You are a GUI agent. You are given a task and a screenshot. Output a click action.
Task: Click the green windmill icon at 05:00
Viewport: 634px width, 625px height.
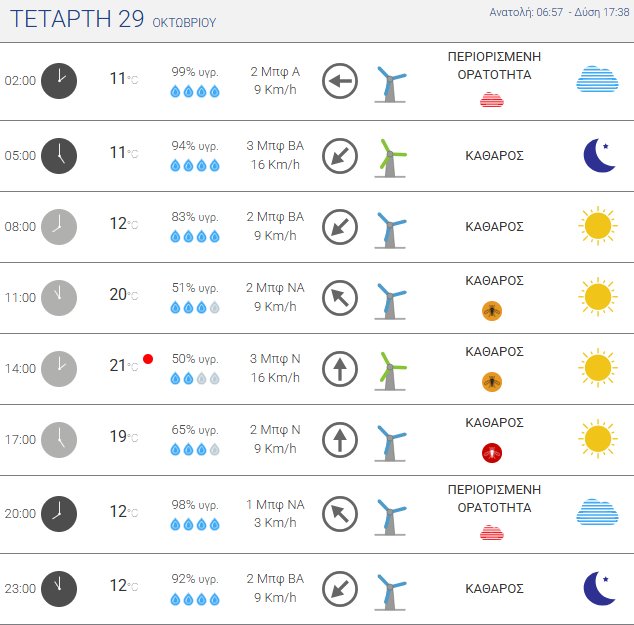(x=391, y=156)
